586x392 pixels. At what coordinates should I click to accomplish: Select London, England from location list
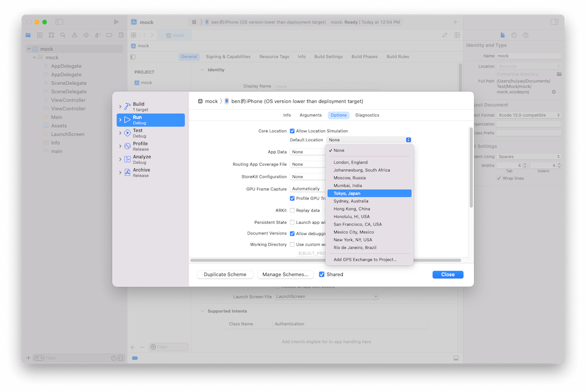pos(369,162)
